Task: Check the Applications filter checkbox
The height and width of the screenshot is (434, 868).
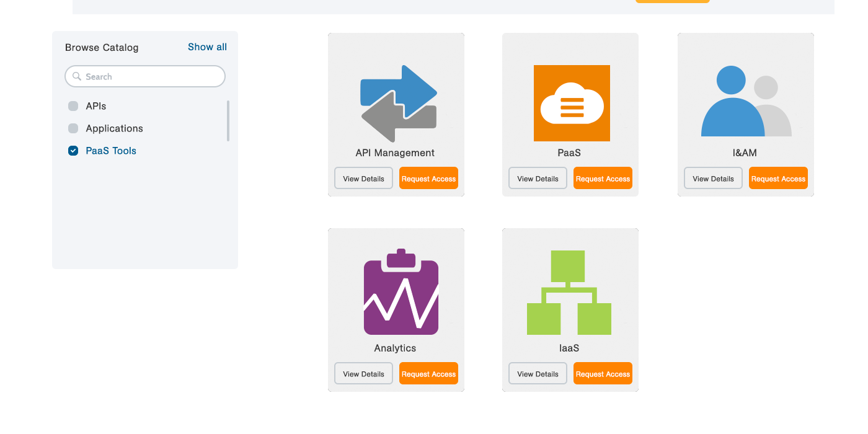Action: [x=73, y=128]
